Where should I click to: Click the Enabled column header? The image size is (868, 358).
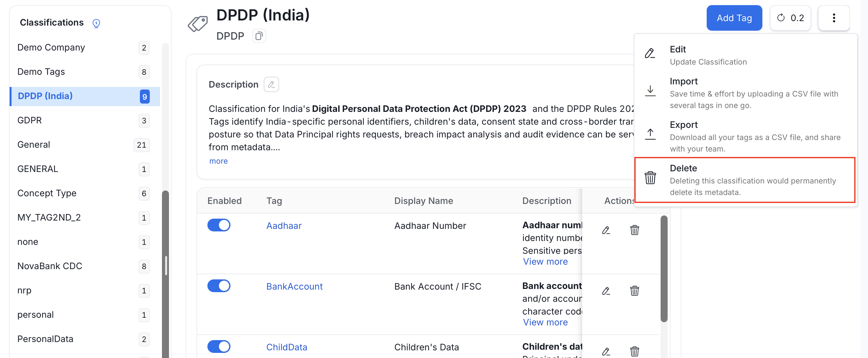(224, 201)
